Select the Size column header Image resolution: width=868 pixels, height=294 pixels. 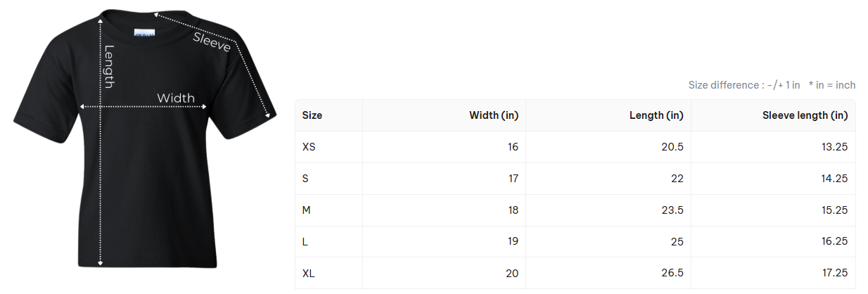[312, 115]
